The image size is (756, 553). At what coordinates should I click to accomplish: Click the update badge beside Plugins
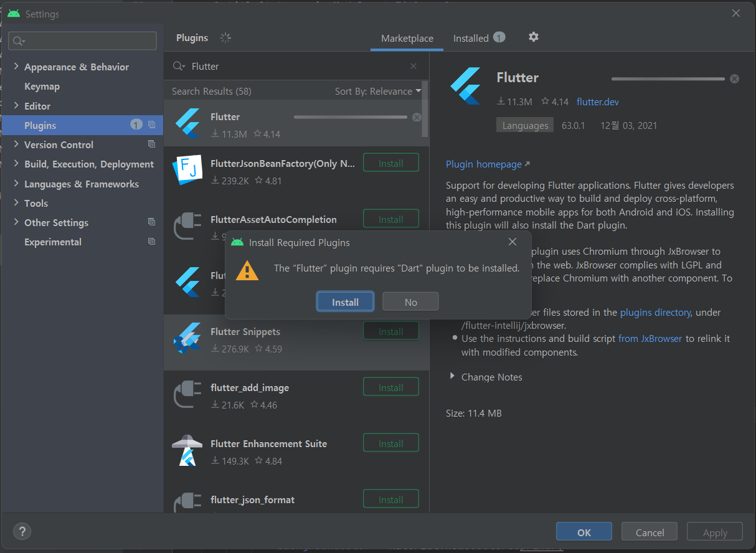136,125
